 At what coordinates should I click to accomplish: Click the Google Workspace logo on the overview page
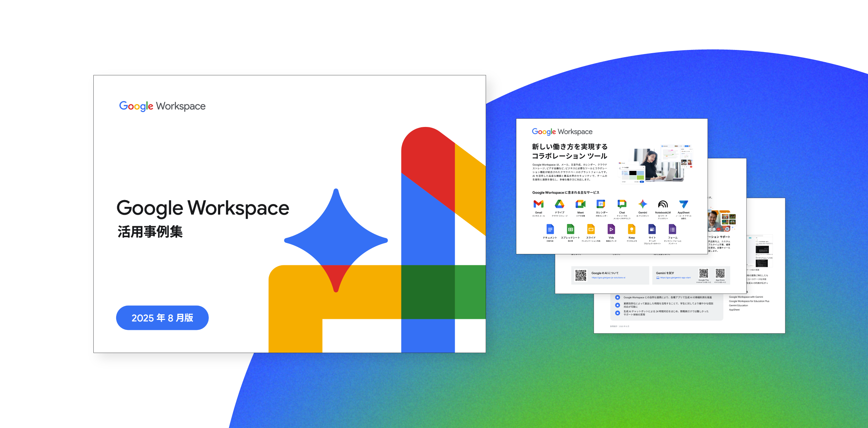point(562,132)
